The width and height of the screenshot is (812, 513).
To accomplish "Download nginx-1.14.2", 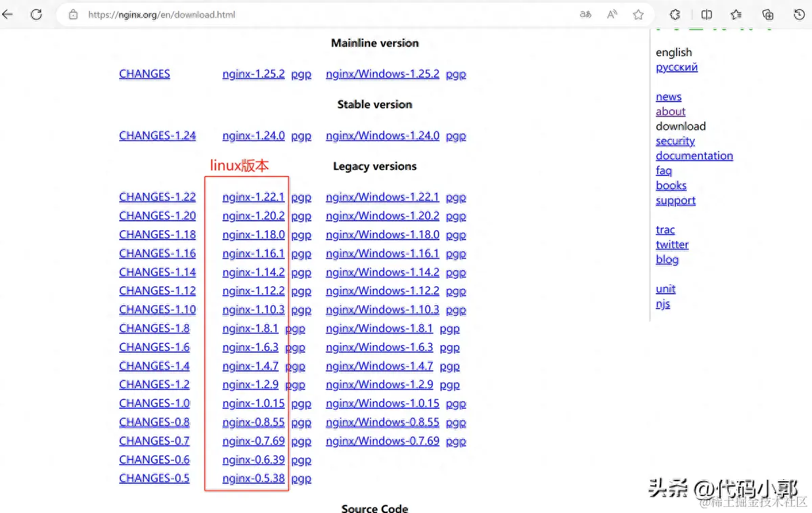I will click(x=254, y=272).
